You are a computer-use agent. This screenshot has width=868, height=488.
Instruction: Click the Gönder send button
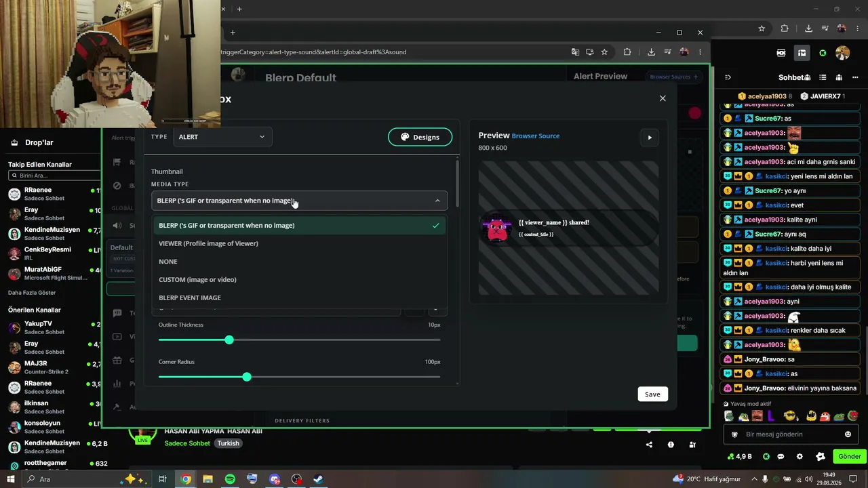pos(849,457)
